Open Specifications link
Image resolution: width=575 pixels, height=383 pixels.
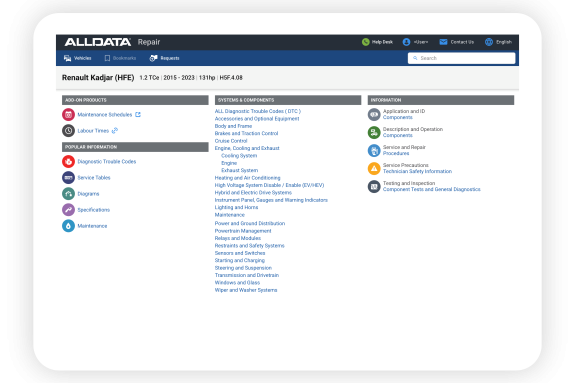click(x=94, y=210)
